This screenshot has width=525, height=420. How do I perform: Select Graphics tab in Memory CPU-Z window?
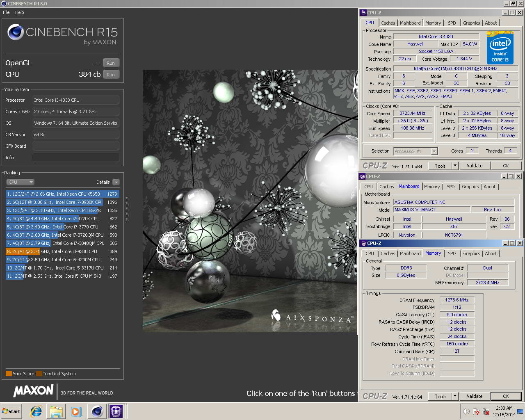pyautogui.click(x=472, y=253)
